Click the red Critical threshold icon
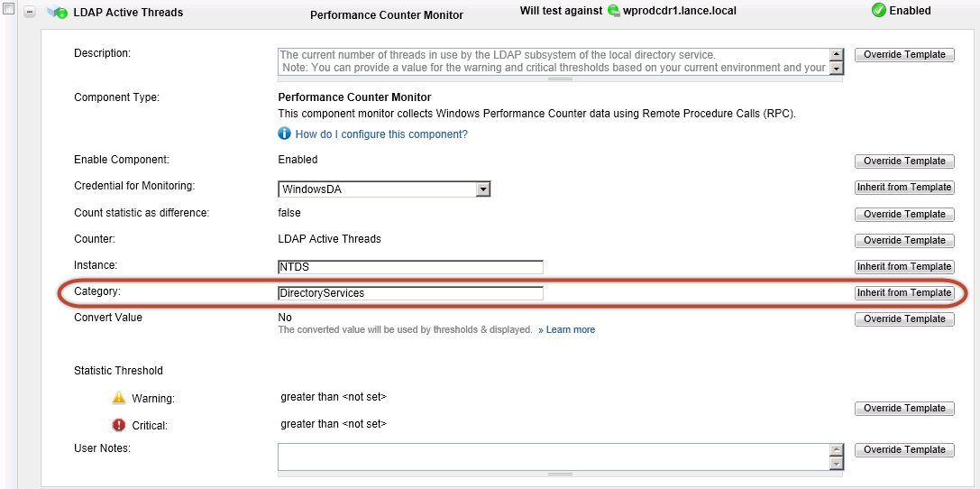Screen dimensions: 980x489 (x=119, y=425)
